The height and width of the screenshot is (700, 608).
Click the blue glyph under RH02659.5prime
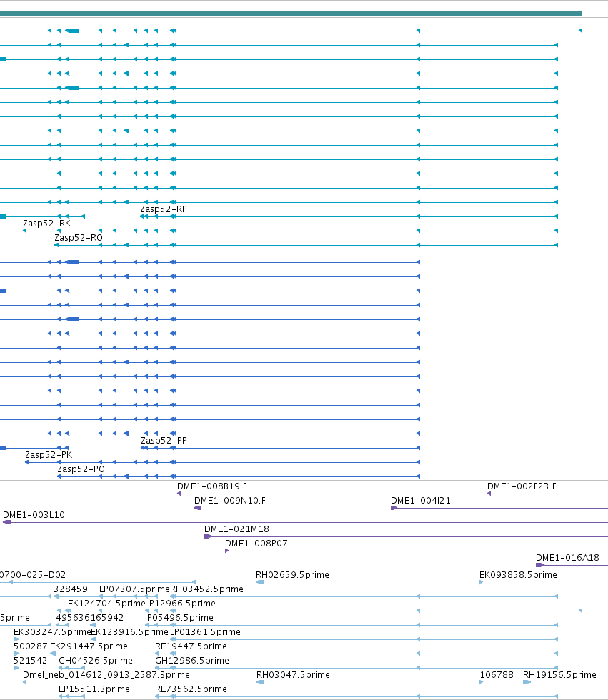pyautogui.click(x=260, y=582)
